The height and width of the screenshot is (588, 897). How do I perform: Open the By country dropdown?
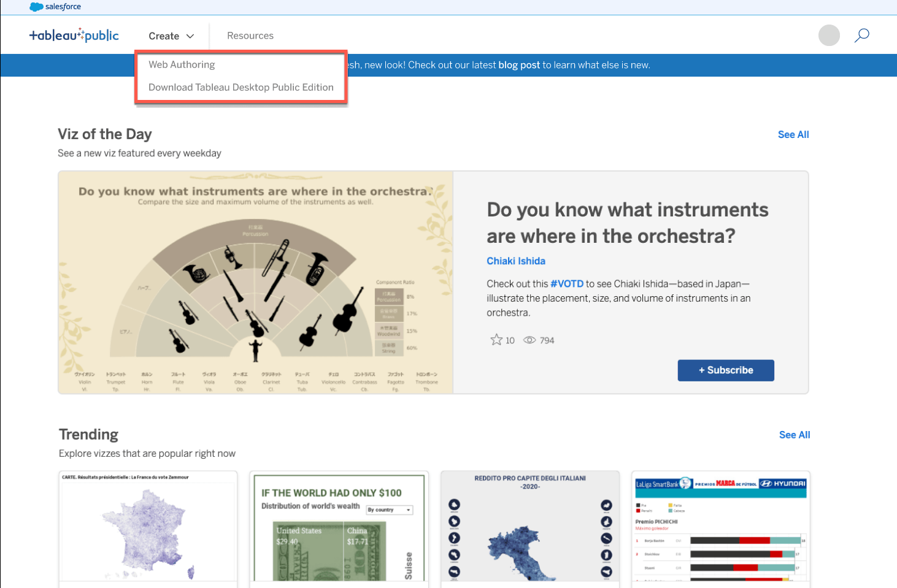(x=390, y=510)
